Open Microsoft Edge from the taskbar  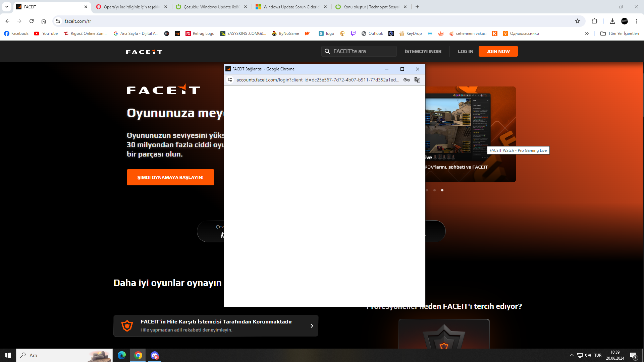pos(122,355)
